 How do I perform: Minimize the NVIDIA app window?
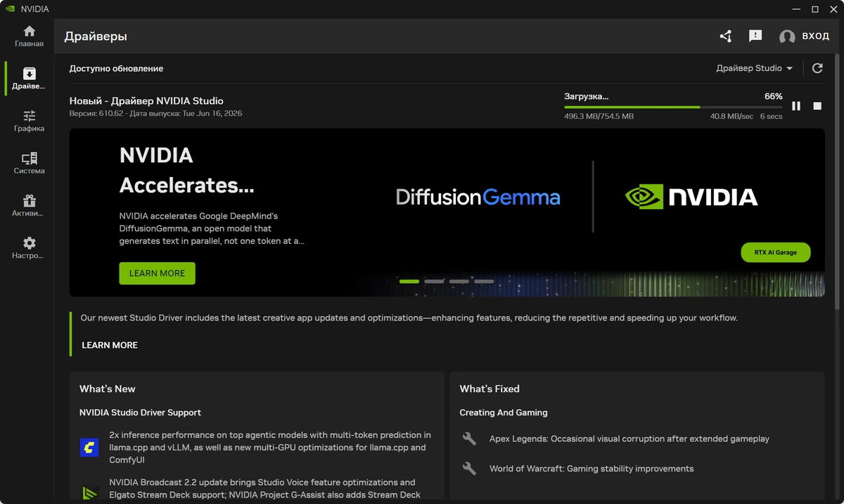click(x=797, y=9)
